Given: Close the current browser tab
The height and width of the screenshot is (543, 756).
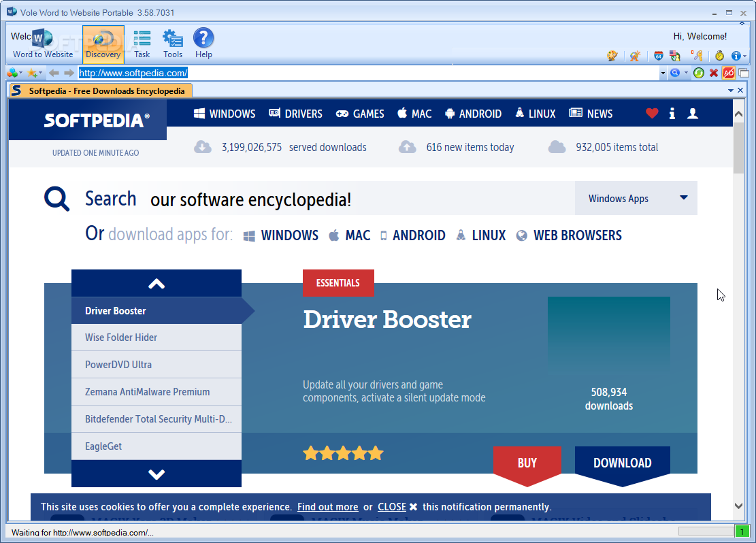Looking at the screenshot, I should point(740,90).
